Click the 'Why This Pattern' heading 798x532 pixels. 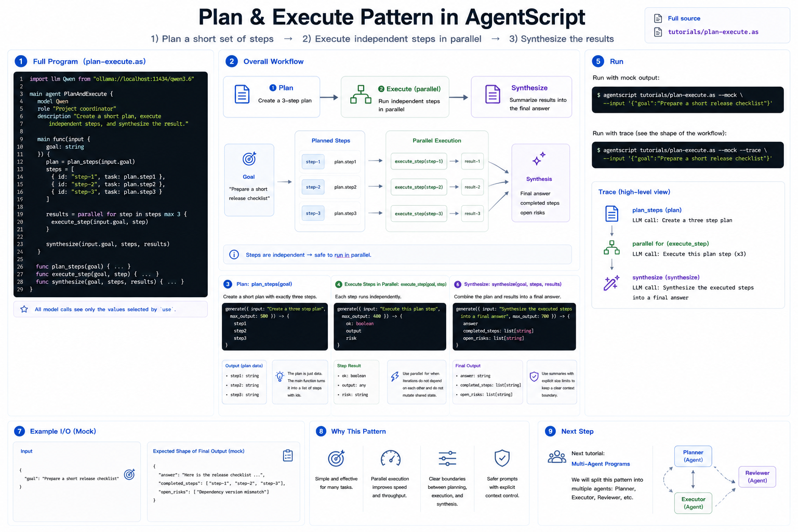pyautogui.click(x=358, y=431)
